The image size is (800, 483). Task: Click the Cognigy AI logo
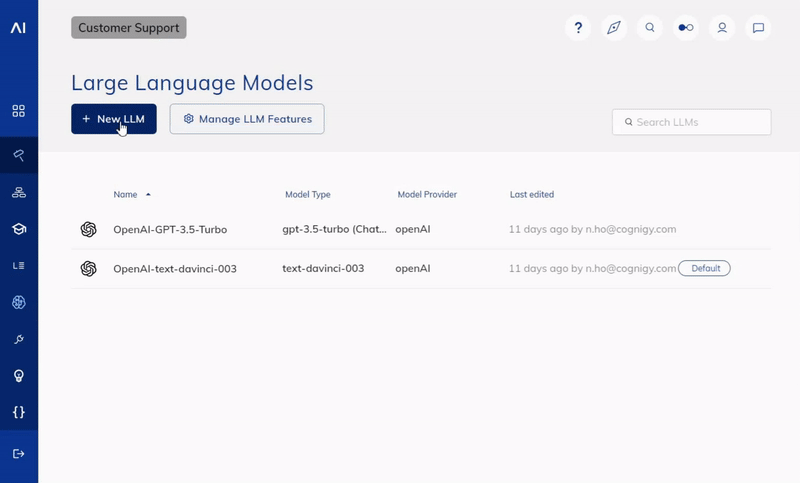(18, 28)
